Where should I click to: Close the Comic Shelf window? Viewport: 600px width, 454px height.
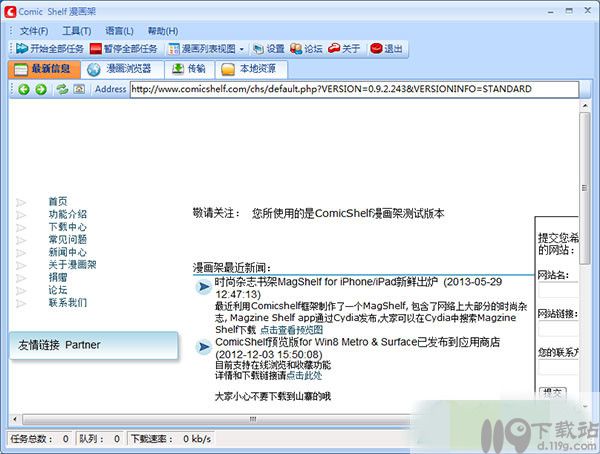[588, 11]
